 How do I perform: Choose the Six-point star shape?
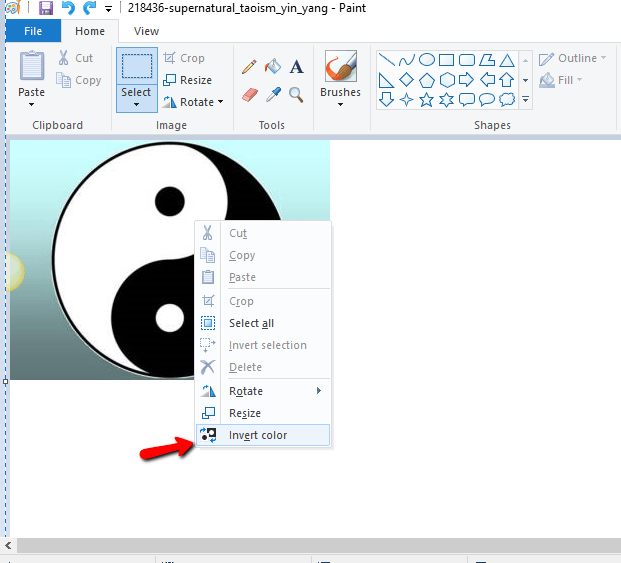(447, 100)
